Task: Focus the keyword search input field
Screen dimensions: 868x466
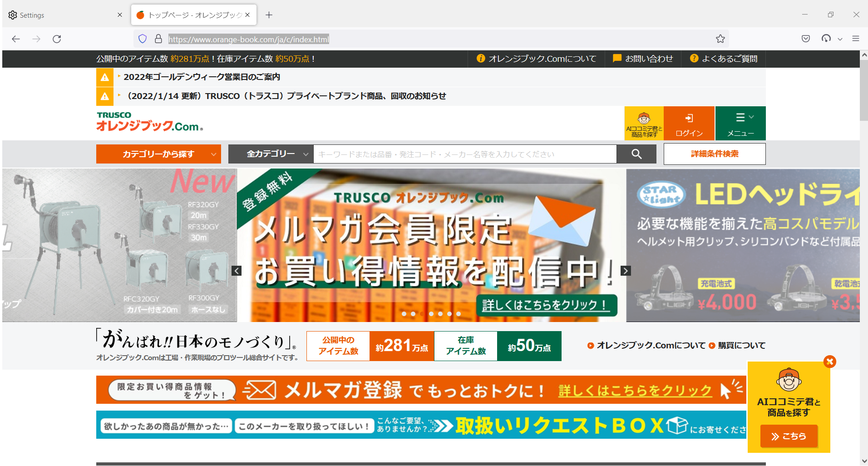Action: click(465, 154)
